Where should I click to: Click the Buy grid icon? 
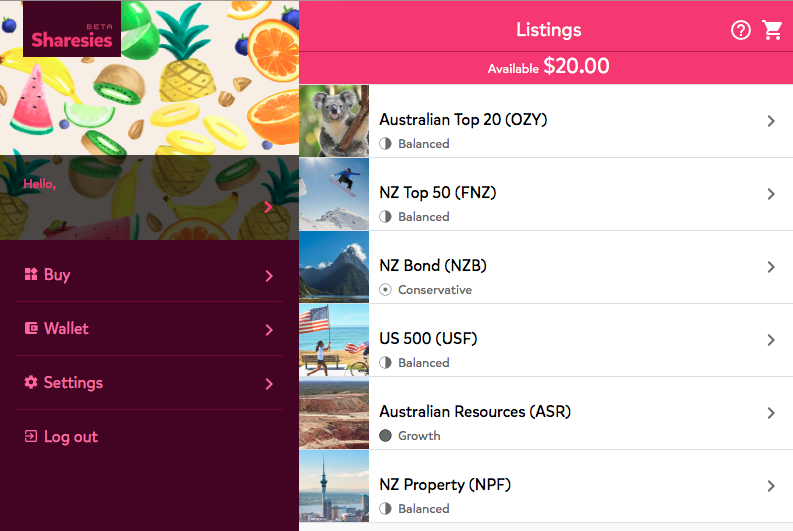31,275
